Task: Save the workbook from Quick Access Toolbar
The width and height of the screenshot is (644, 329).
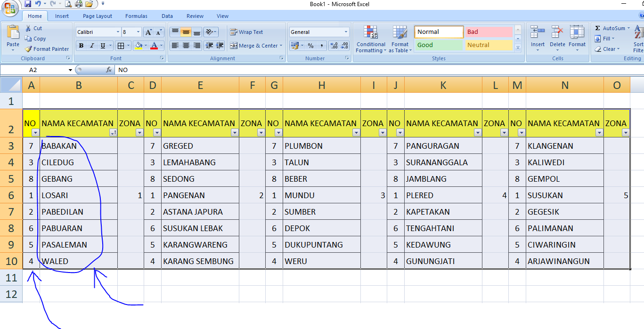Action: click(28, 4)
